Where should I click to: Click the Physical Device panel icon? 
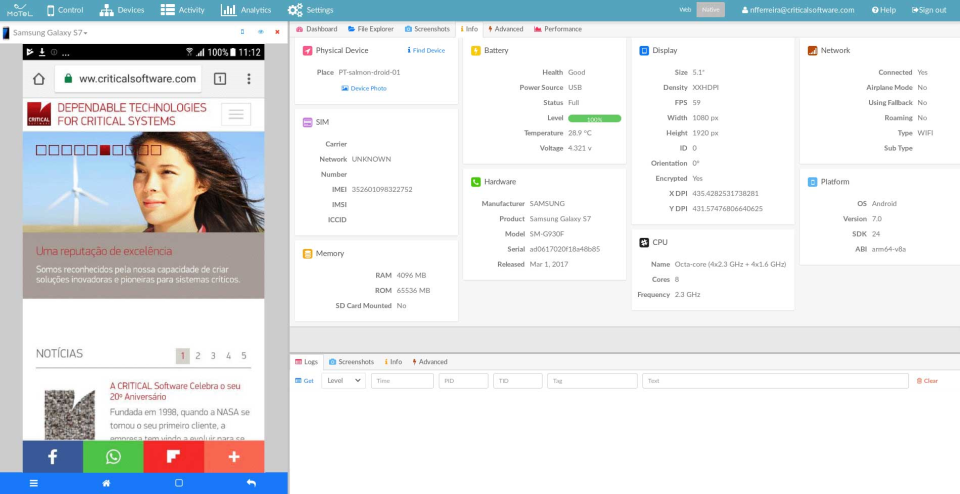coord(307,51)
